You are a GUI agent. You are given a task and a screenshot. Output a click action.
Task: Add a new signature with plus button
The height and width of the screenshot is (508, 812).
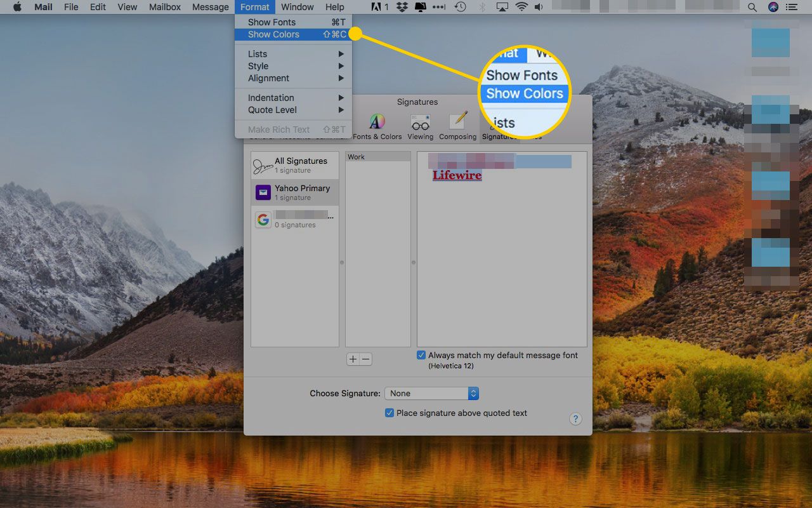point(353,359)
